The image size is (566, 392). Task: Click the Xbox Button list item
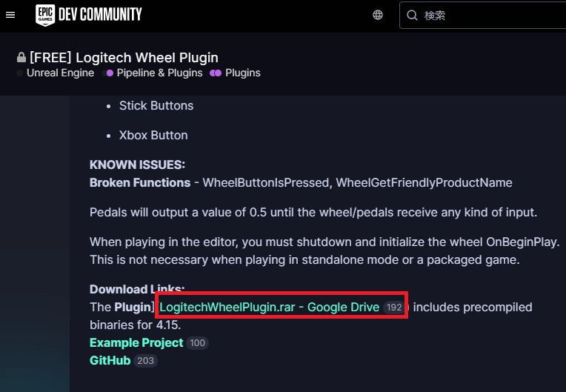click(x=153, y=136)
